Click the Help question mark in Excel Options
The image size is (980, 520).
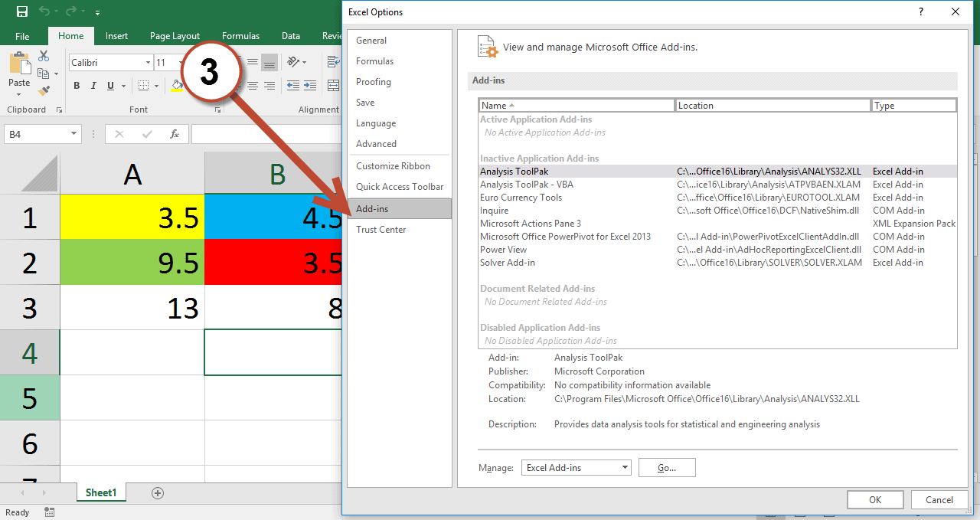coord(921,11)
